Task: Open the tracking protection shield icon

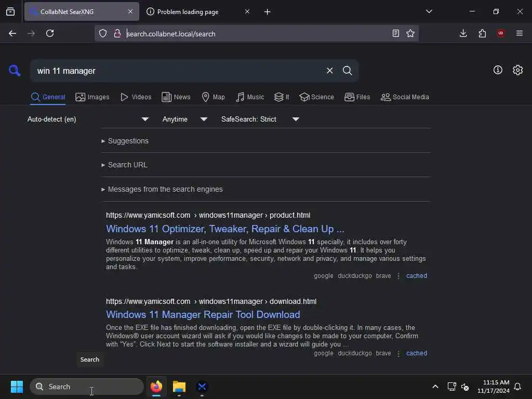Action: pos(103,33)
